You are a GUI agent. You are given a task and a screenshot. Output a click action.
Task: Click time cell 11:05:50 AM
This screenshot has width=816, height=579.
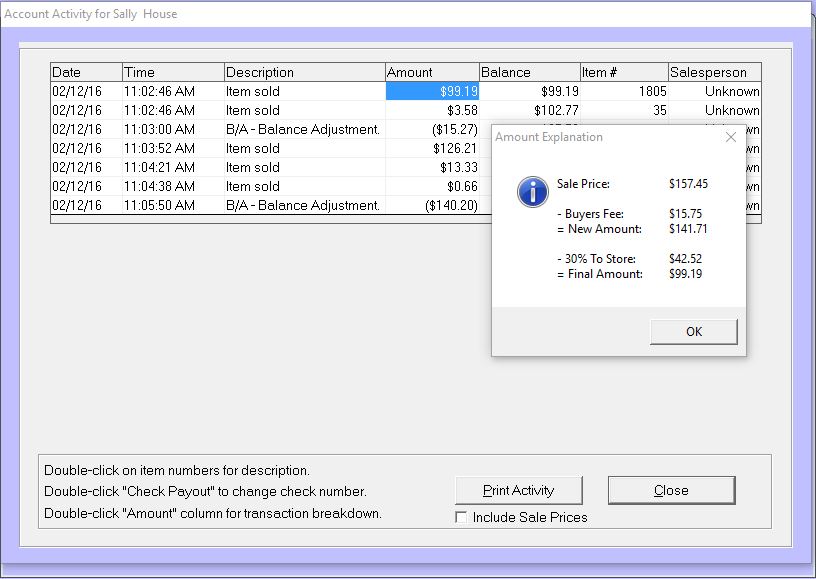(x=173, y=205)
